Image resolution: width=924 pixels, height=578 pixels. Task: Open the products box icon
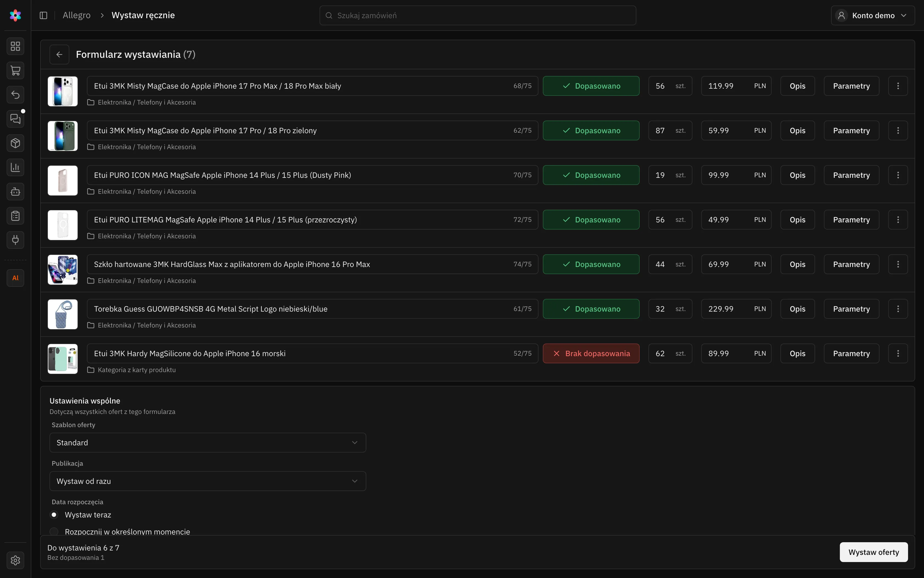tap(15, 143)
